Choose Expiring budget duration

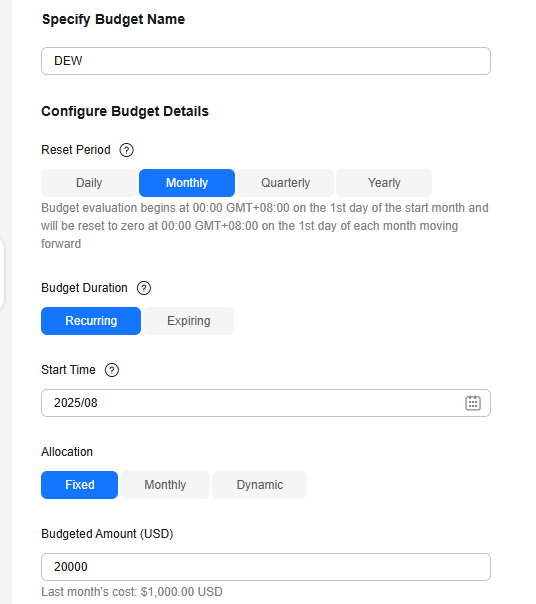188,321
